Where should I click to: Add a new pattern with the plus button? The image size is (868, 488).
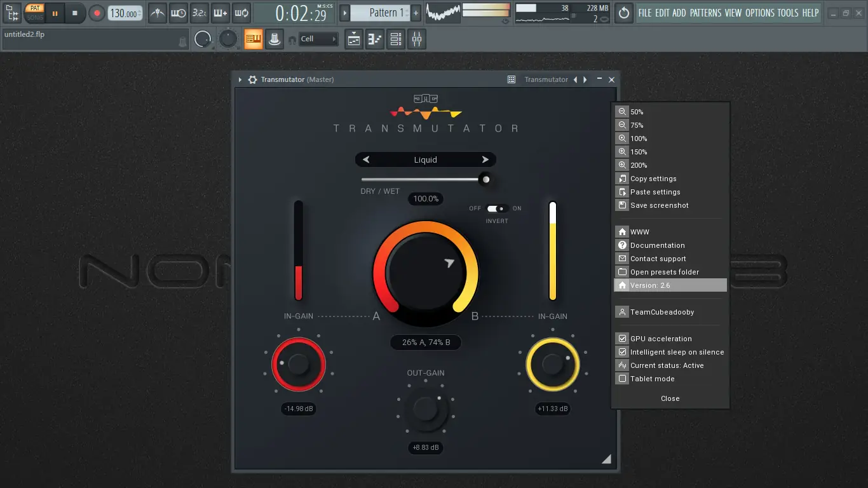point(416,13)
